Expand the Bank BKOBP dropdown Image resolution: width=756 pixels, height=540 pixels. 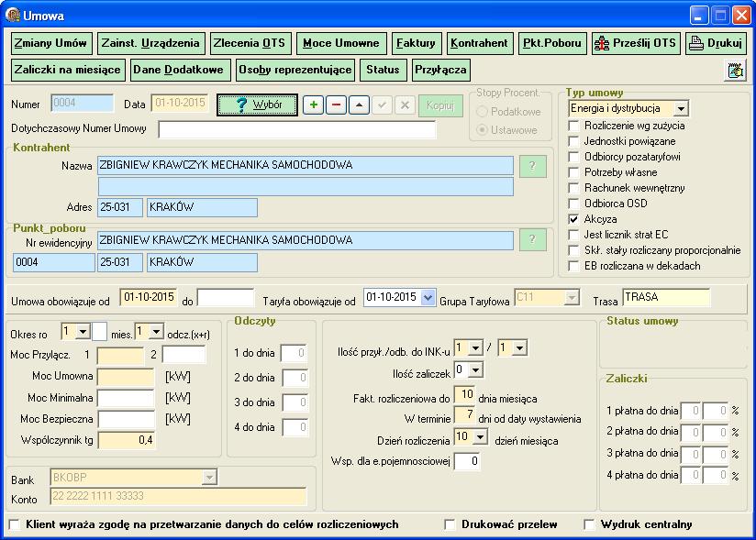pyautogui.click(x=209, y=478)
